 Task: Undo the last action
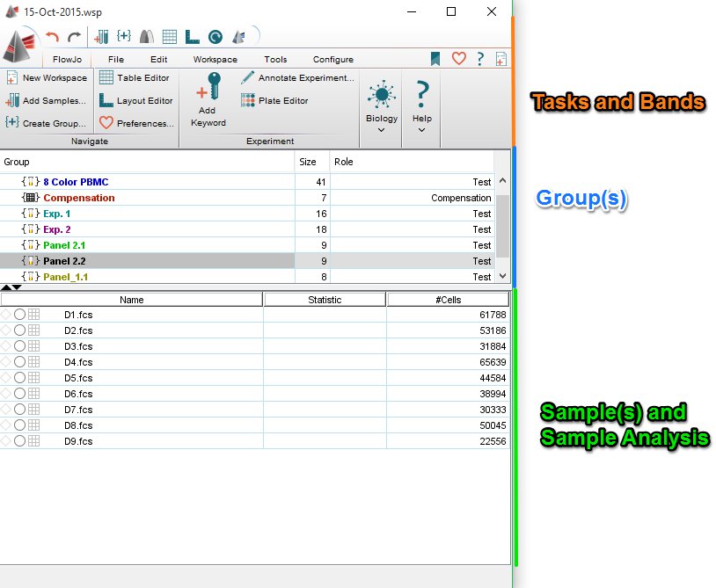[50, 37]
